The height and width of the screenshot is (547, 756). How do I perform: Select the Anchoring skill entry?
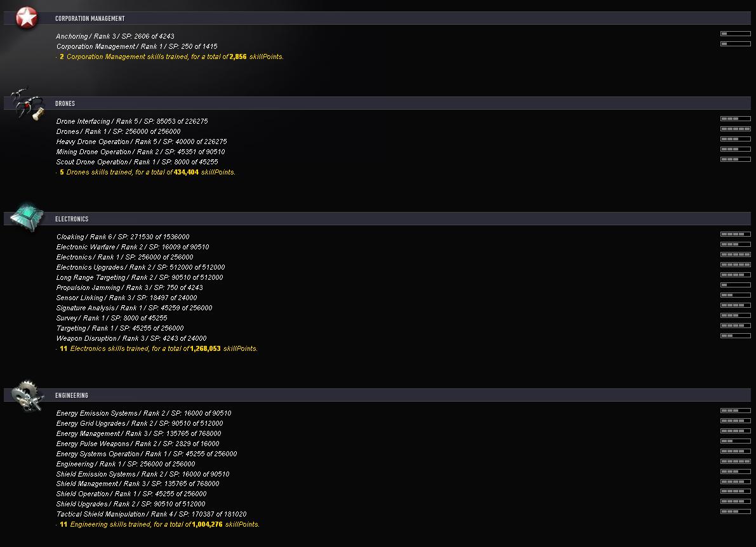pyautogui.click(x=116, y=36)
